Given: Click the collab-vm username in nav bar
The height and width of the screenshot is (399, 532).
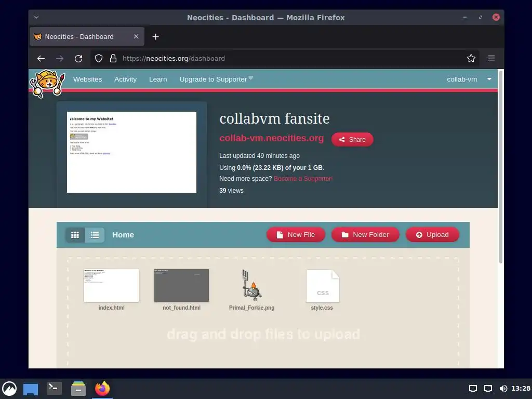Looking at the screenshot, I should 462,79.
